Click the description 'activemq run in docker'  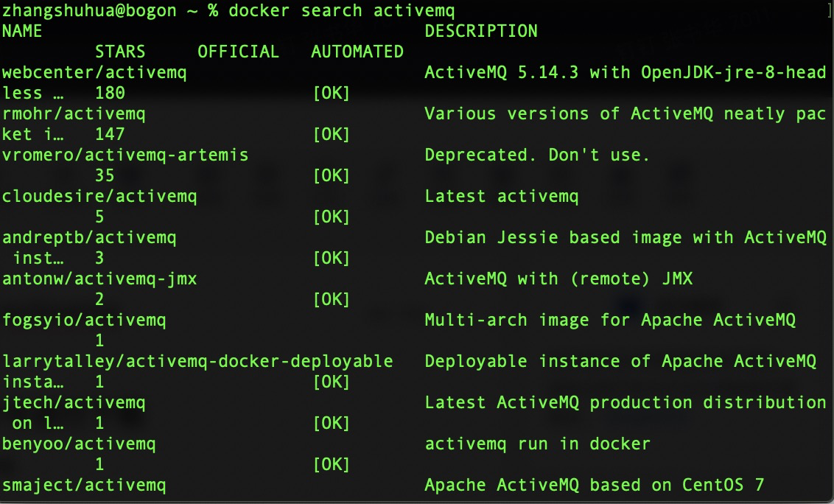point(537,444)
